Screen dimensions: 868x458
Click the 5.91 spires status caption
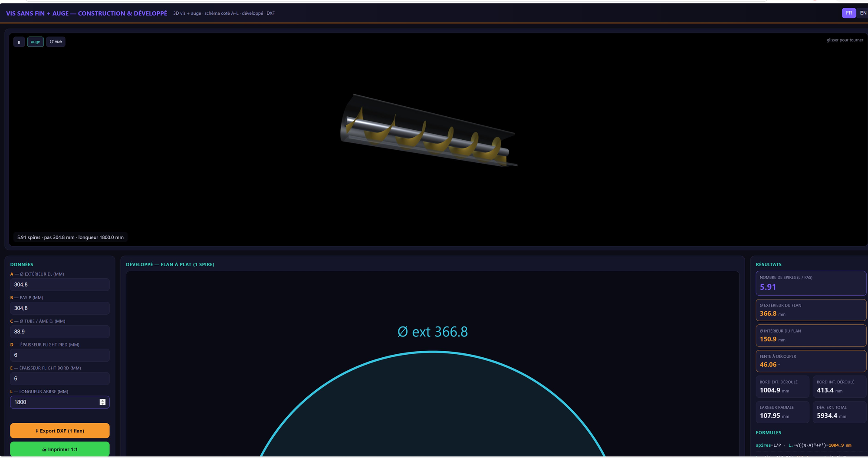point(70,237)
